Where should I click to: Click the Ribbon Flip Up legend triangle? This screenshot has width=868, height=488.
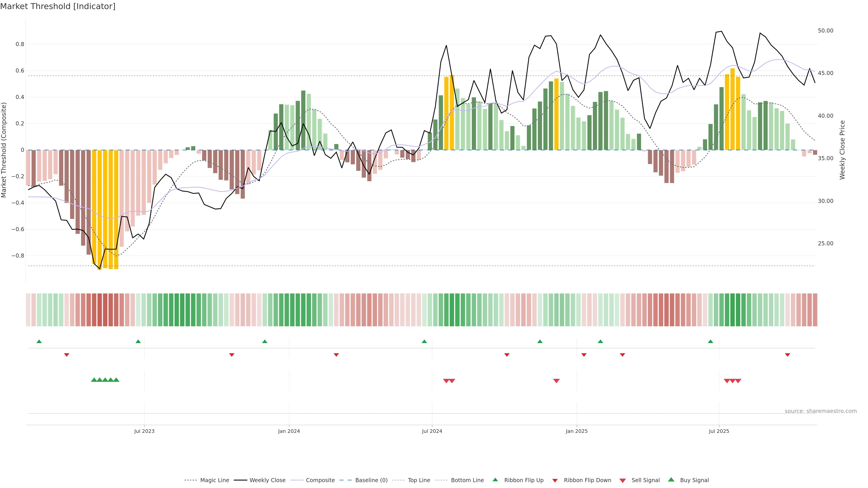pos(495,480)
